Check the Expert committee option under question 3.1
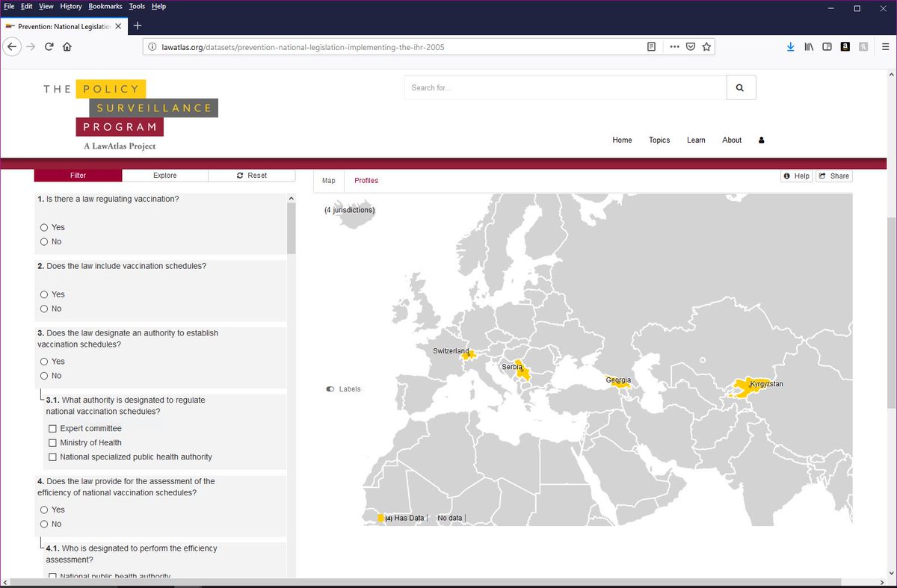The width and height of the screenshot is (897, 588). click(52, 428)
